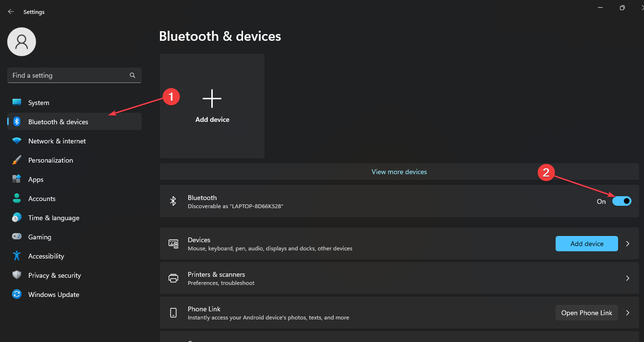Click the Accounts person icon
Viewport: 644px width, 342px height.
pyautogui.click(x=17, y=199)
